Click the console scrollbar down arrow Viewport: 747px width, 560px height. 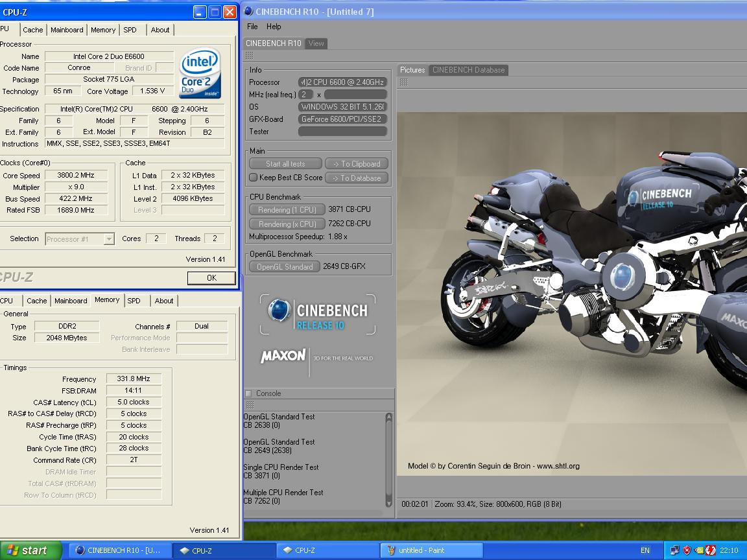[389, 502]
